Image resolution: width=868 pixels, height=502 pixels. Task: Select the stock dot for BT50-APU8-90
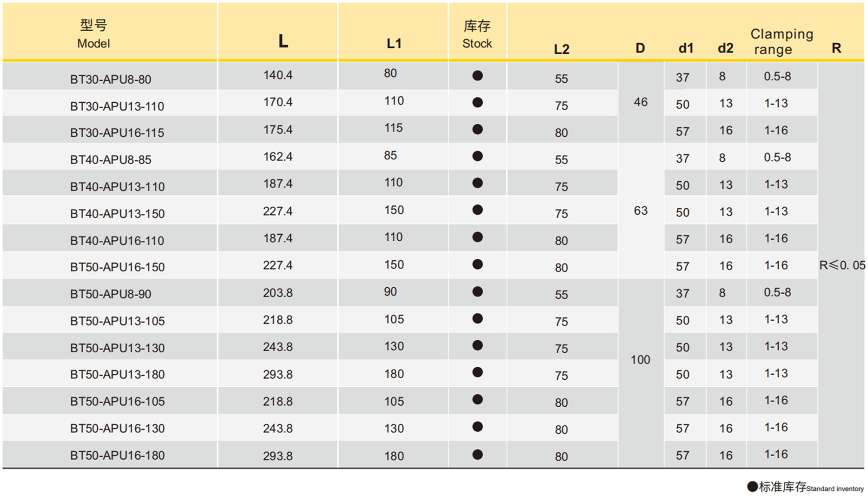click(x=477, y=291)
